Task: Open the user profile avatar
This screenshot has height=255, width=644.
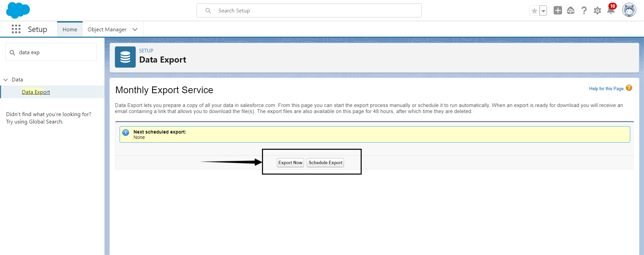Action: 629,10
